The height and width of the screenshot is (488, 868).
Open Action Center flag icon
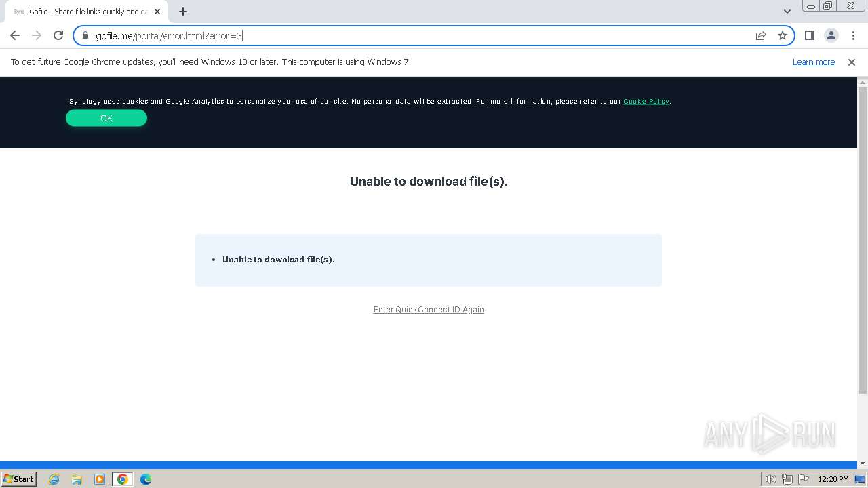click(x=804, y=479)
